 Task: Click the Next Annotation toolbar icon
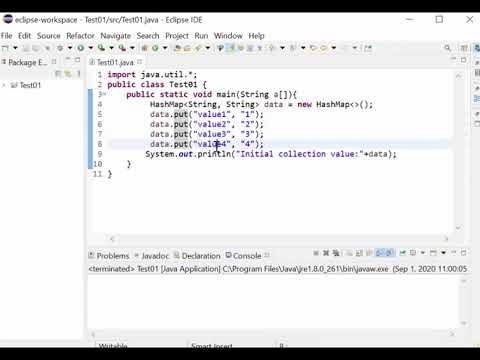[x=272, y=48]
